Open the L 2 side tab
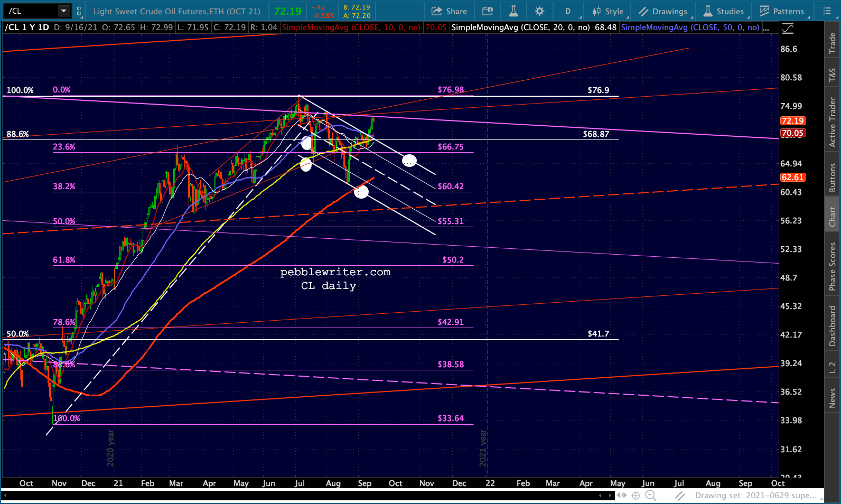 (x=833, y=367)
